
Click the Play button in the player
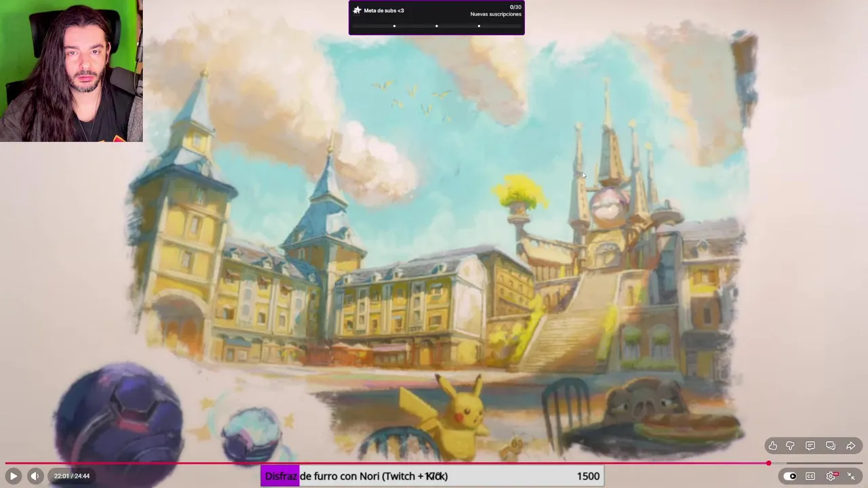point(13,476)
